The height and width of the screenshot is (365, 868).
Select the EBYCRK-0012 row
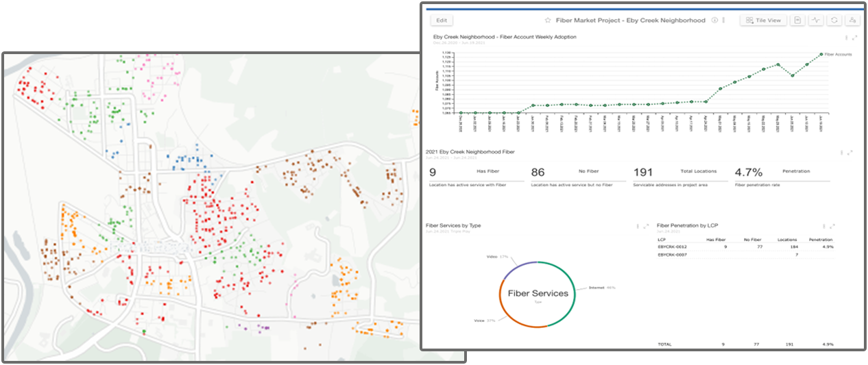(745, 247)
